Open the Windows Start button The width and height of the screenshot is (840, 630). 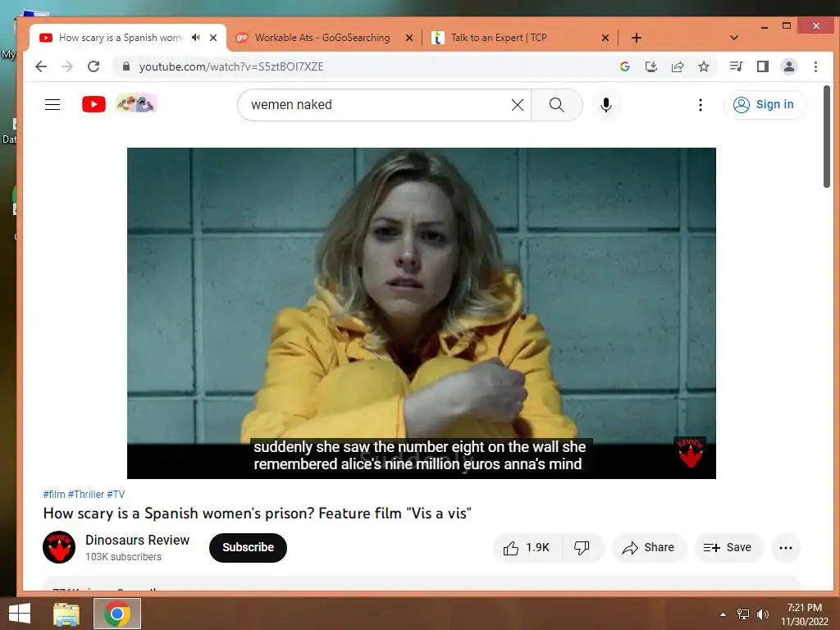20,614
